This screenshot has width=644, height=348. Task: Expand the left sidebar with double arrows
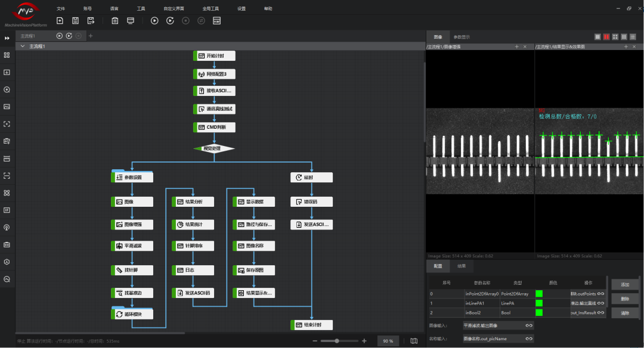click(7, 38)
